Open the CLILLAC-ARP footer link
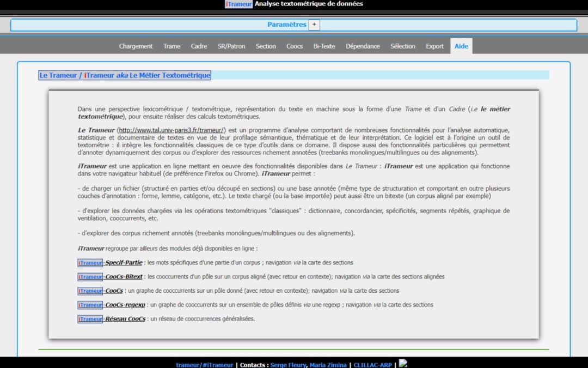 point(372,365)
